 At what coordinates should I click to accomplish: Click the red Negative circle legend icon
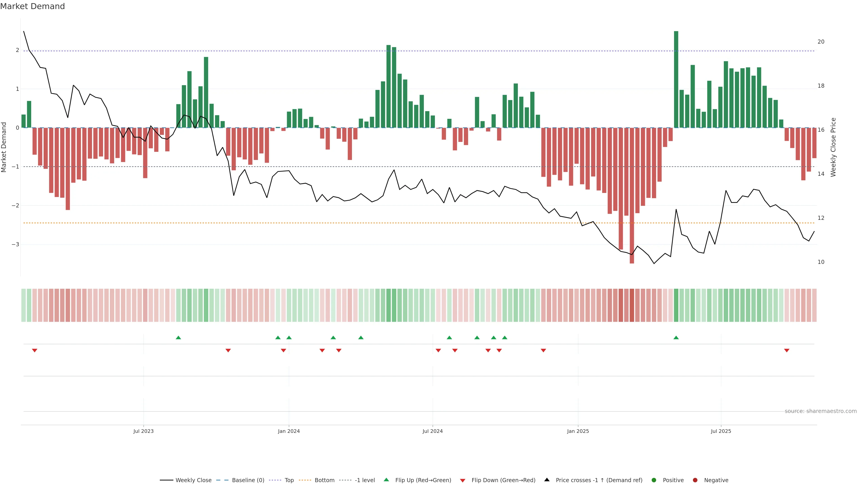point(695,480)
